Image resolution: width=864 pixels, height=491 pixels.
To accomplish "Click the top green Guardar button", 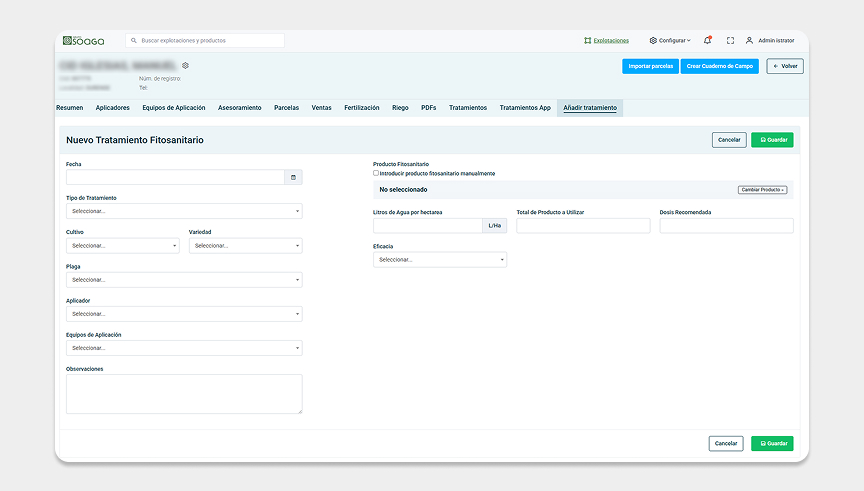I will 771,140.
